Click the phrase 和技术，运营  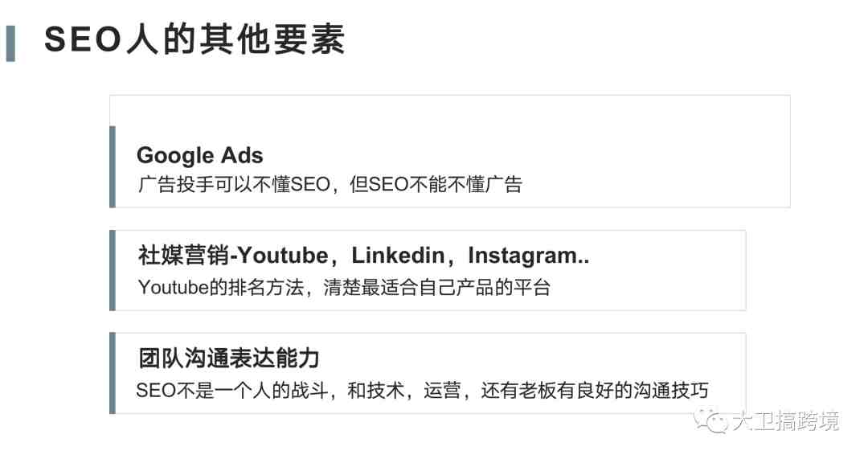404,391
